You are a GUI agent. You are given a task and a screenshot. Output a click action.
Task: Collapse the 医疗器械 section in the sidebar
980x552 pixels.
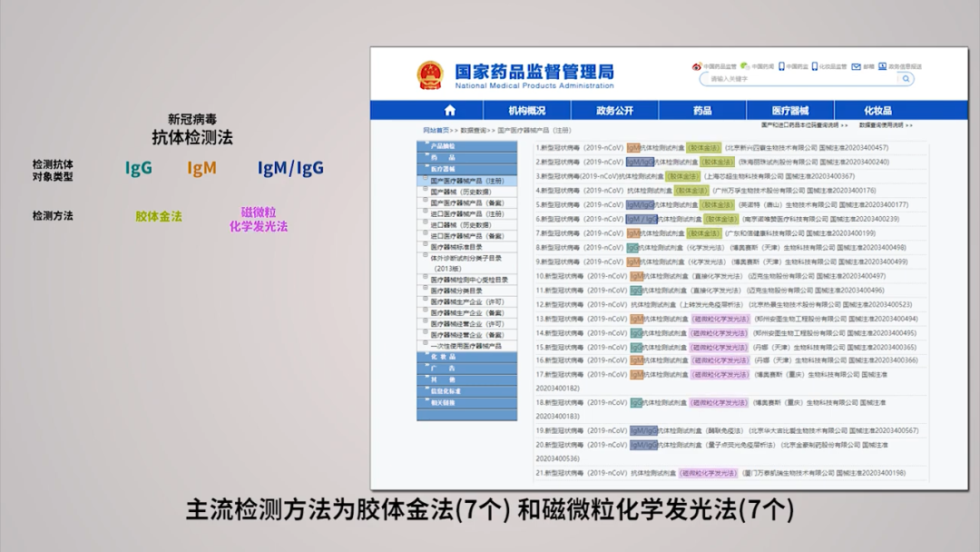tap(444, 169)
